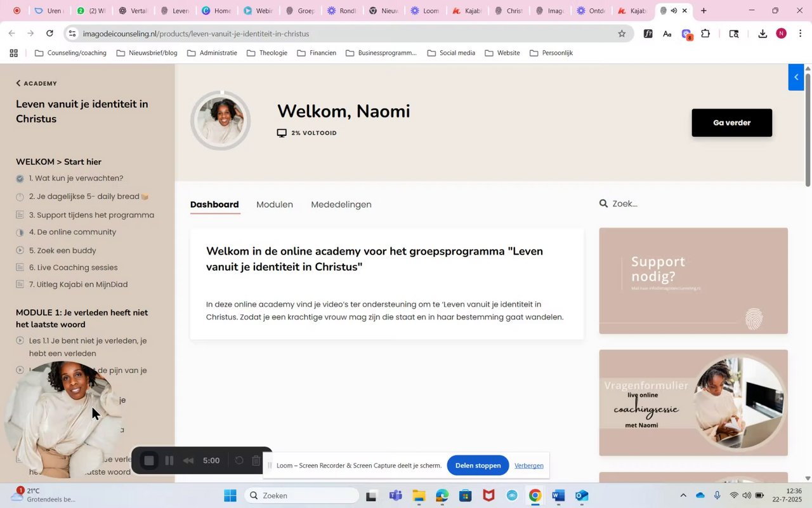Click Delen stoppen to stop sharing
This screenshot has width=812, height=508.
(x=478, y=465)
